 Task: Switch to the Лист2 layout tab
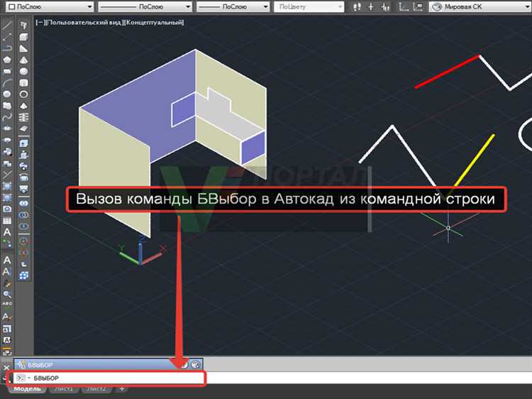tap(96, 388)
